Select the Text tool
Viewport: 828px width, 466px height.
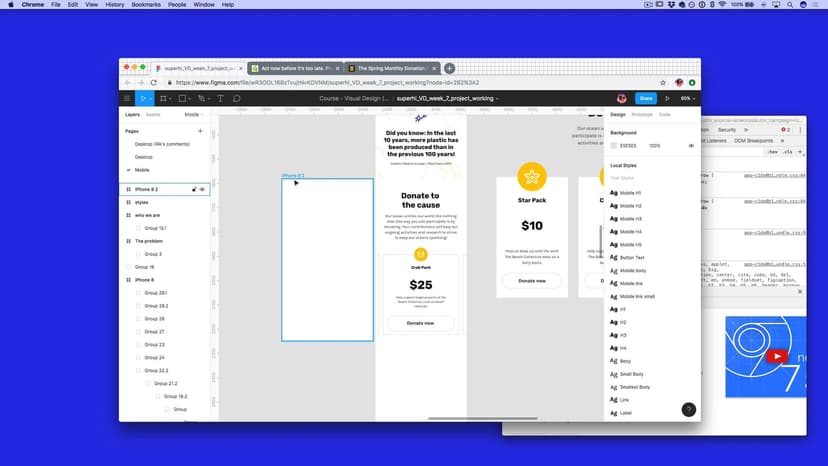tap(221, 98)
